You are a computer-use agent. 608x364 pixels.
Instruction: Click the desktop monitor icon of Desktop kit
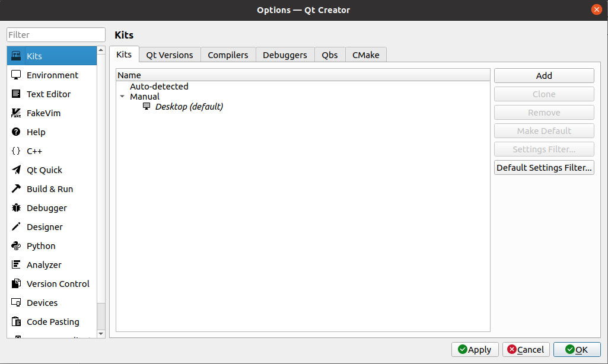click(147, 106)
